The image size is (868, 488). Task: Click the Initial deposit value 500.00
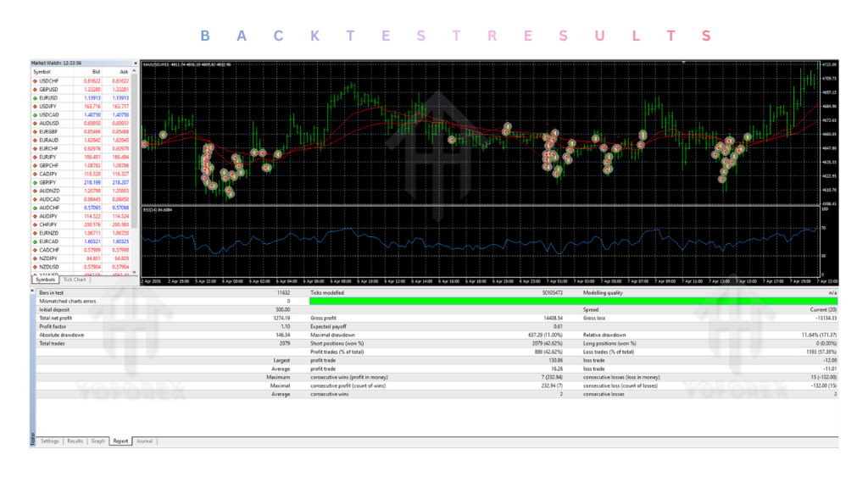tap(283, 310)
